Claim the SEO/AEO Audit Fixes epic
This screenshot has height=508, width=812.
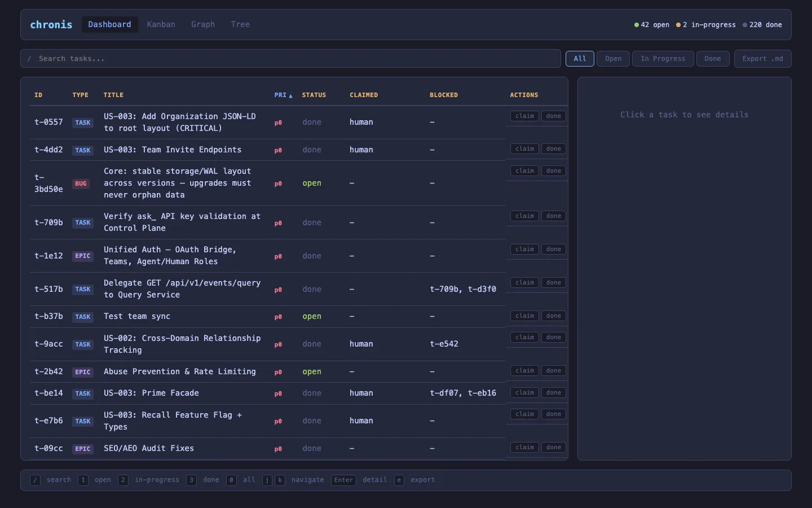pos(524,448)
